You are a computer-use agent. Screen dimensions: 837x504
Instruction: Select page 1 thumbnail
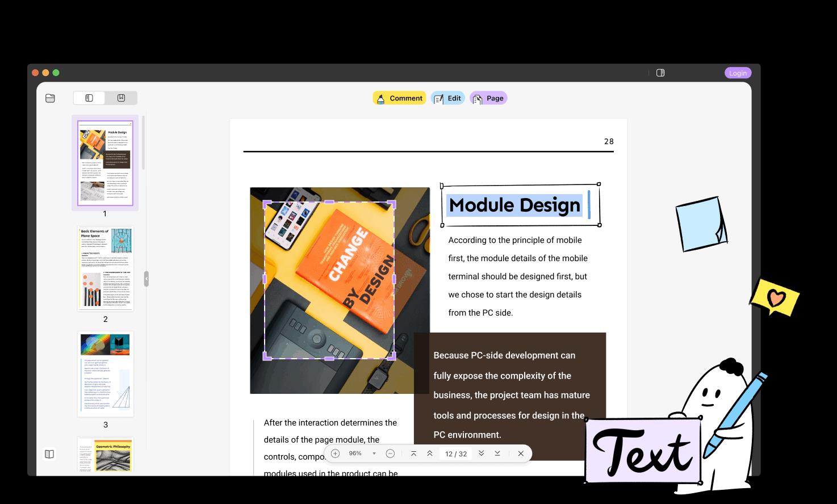coord(105,163)
